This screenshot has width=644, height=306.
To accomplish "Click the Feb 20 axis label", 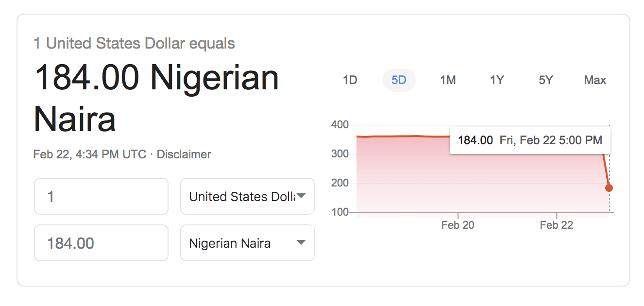I will pyautogui.click(x=458, y=225).
